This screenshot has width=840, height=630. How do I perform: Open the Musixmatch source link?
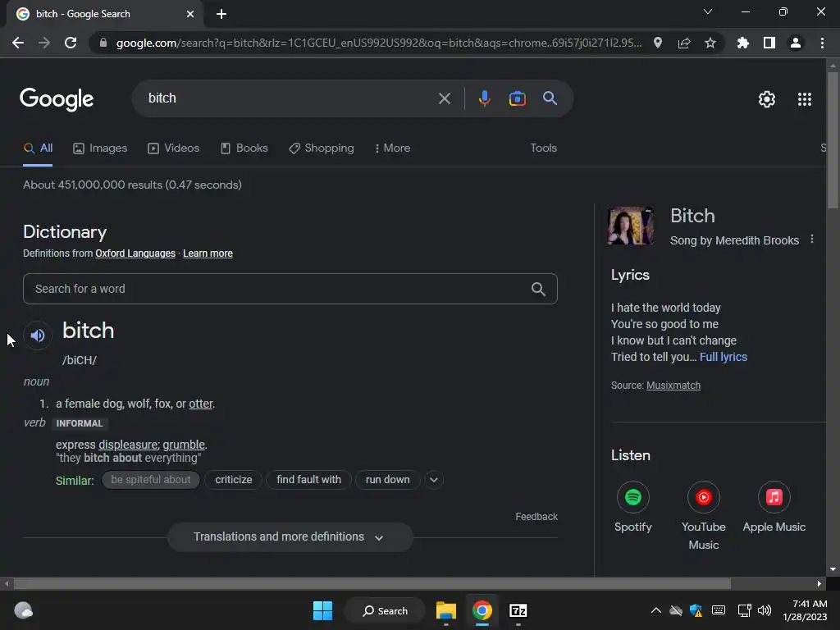pyautogui.click(x=673, y=386)
